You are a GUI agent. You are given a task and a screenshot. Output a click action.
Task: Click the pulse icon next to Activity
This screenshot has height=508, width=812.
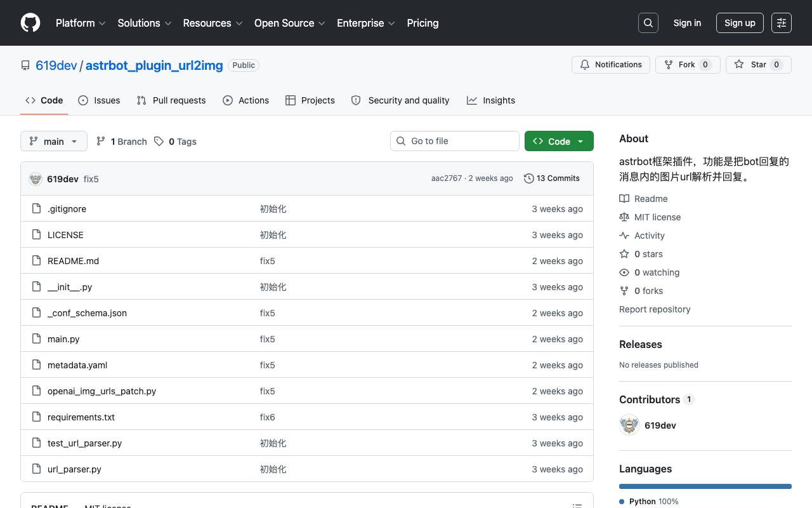(624, 236)
